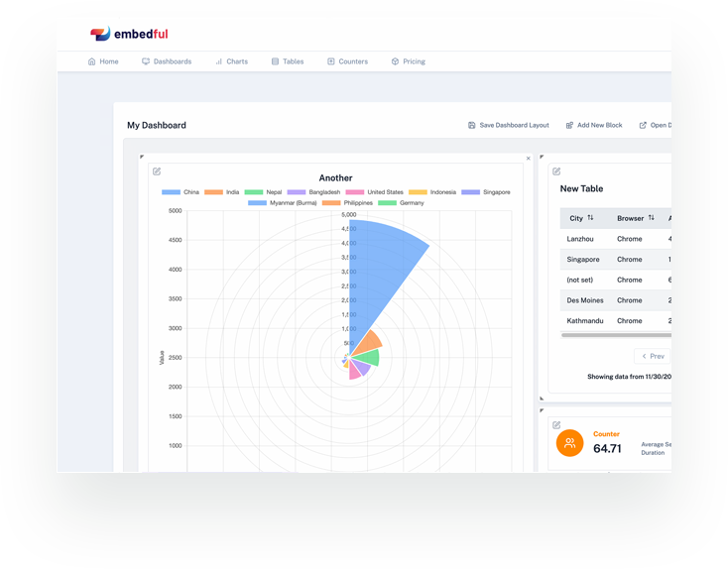Open the Dashboards menu item
The height and width of the screenshot is (569, 728).
pos(166,61)
